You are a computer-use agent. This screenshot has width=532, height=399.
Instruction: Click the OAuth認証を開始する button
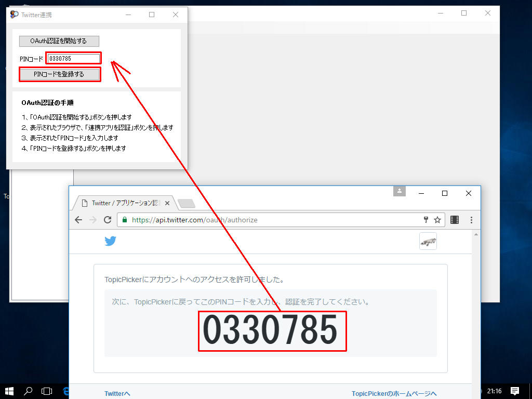[x=59, y=41]
